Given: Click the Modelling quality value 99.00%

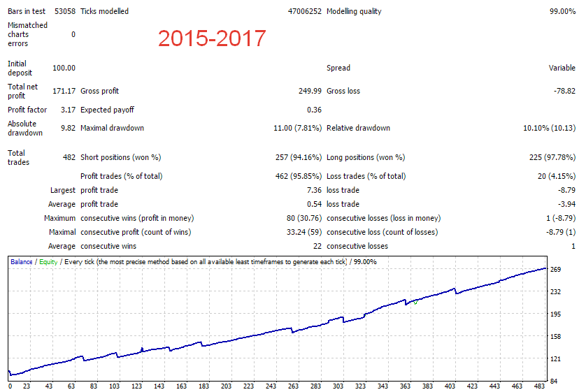Looking at the screenshot, I should pyautogui.click(x=562, y=12).
